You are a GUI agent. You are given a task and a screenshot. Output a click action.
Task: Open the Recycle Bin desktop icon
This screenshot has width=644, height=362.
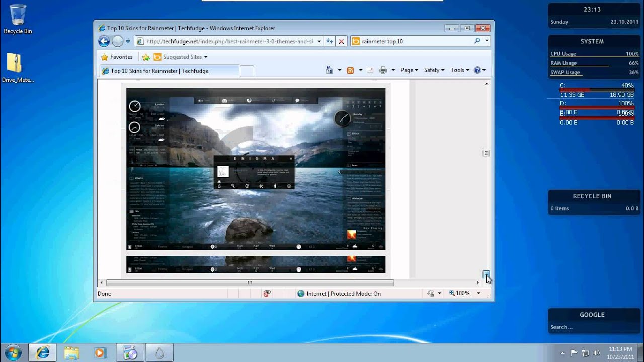(x=18, y=19)
